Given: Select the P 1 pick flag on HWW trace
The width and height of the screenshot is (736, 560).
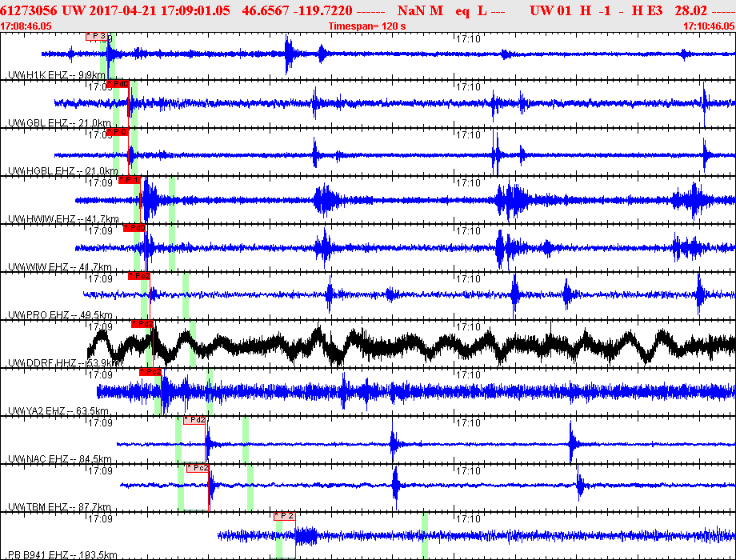Looking at the screenshot, I should pos(130,180).
